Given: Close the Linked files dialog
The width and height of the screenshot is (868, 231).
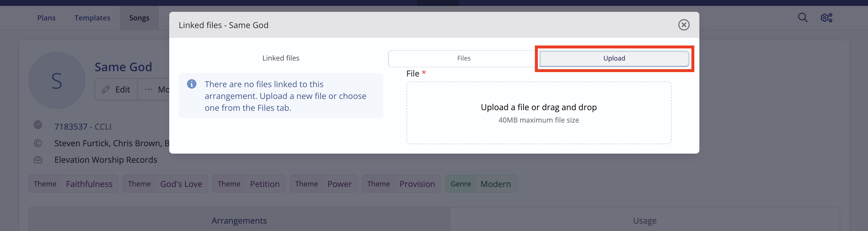Looking at the screenshot, I should pos(684,25).
